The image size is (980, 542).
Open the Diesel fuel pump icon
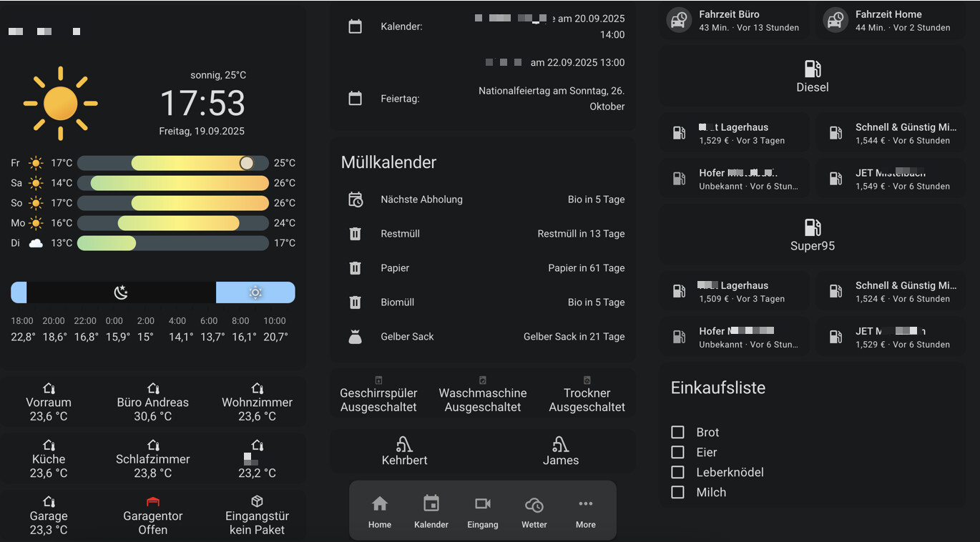[x=812, y=69]
